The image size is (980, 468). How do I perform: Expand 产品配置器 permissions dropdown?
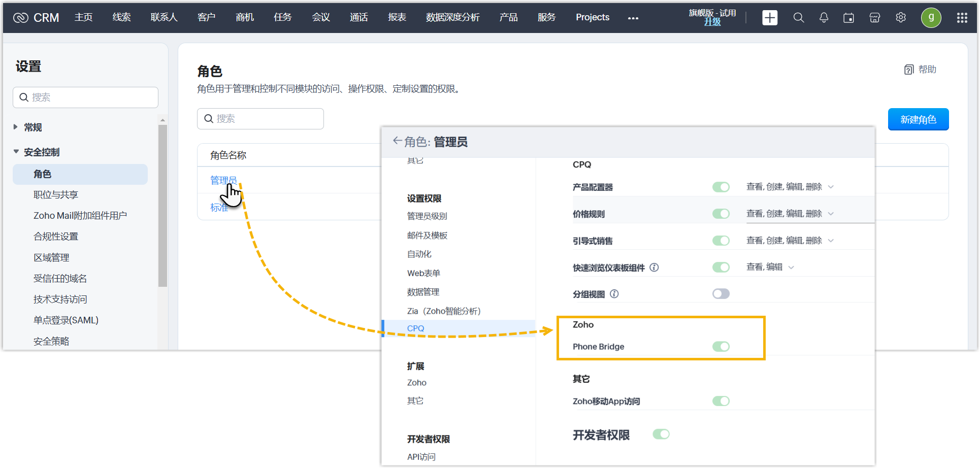[831, 187]
